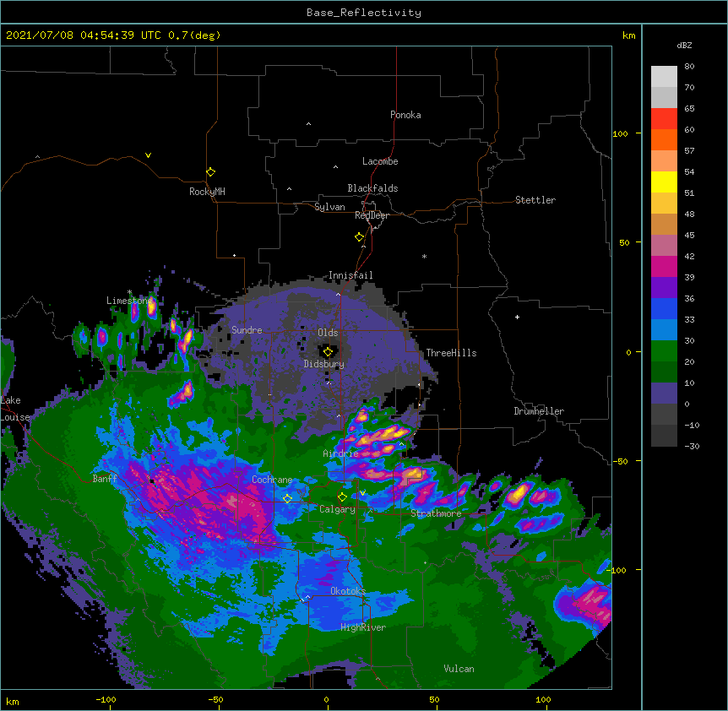Select the brown-orange 45-48 dBZ swatch

tap(664, 224)
